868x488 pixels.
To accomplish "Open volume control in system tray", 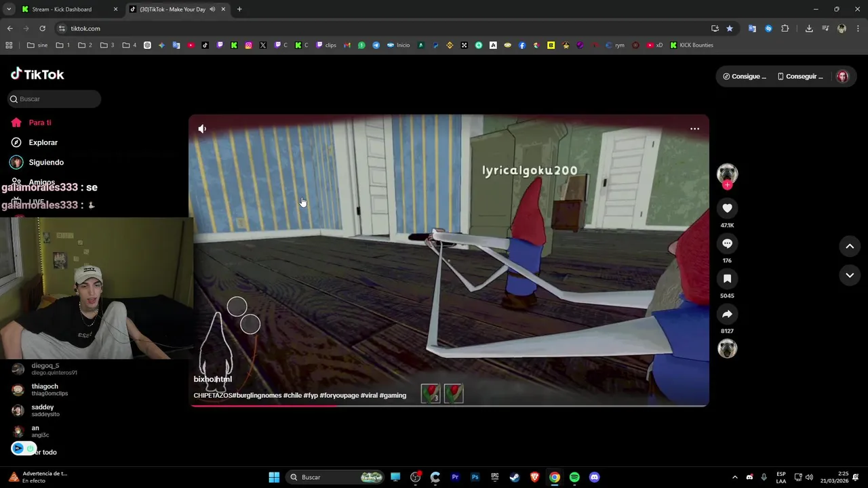I will [809, 477].
